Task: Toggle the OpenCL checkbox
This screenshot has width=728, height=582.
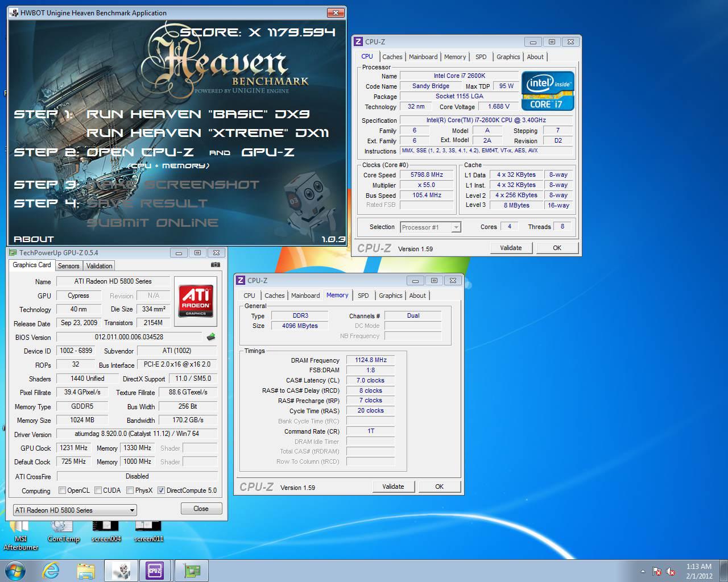Action: pyautogui.click(x=62, y=490)
